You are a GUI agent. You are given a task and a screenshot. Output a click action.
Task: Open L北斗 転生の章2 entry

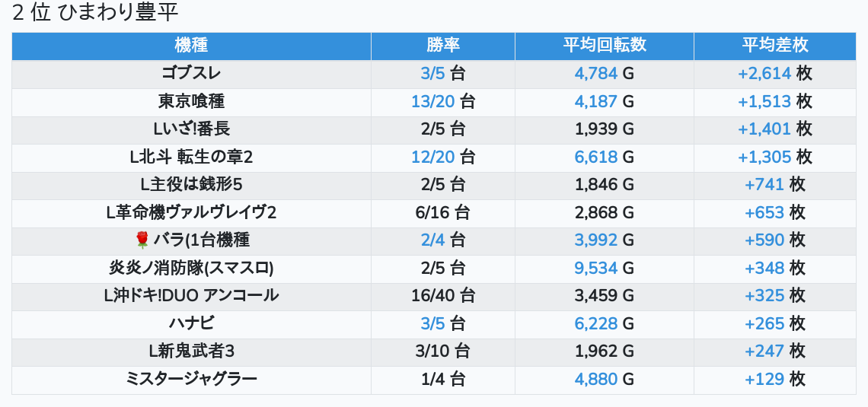pos(191,157)
